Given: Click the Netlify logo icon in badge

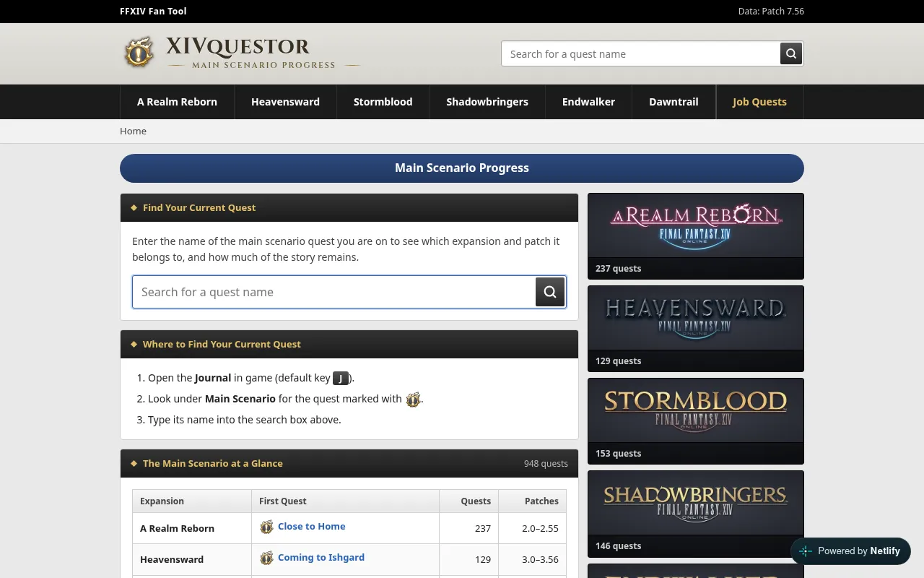Looking at the screenshot, I should tap(806, 551).
